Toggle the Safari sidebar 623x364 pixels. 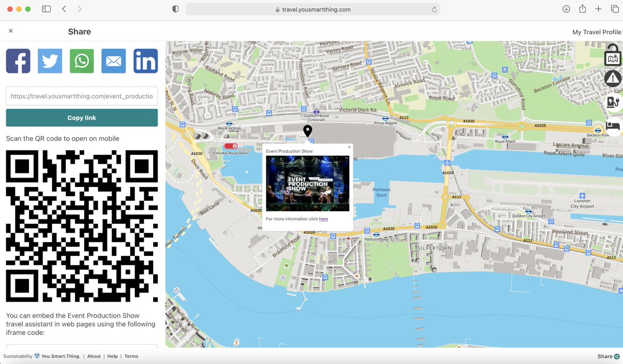[x=46, y=9]
